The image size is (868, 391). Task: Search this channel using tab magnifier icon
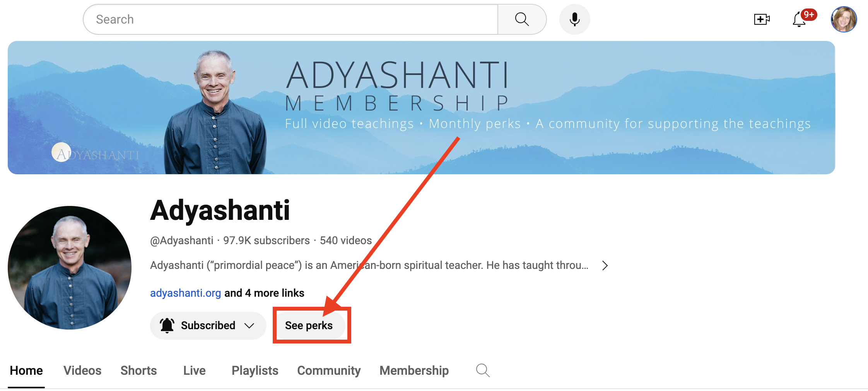[483, 370]
